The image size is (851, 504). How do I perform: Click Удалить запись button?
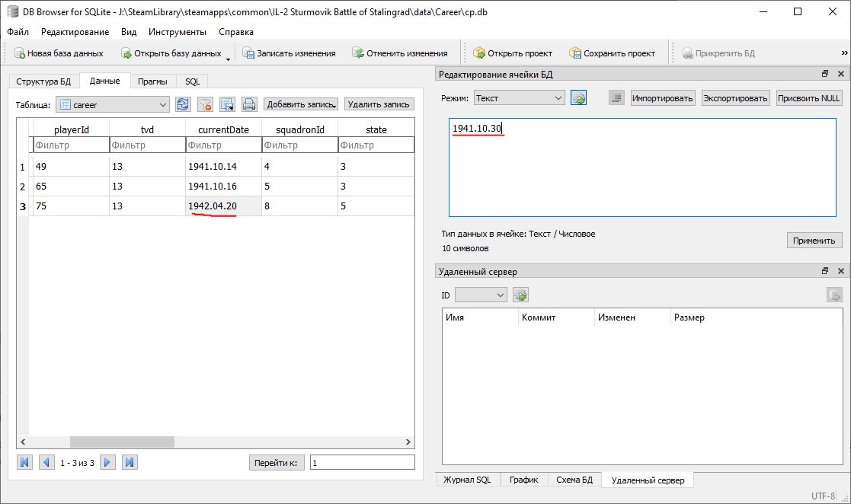point(379,104)
